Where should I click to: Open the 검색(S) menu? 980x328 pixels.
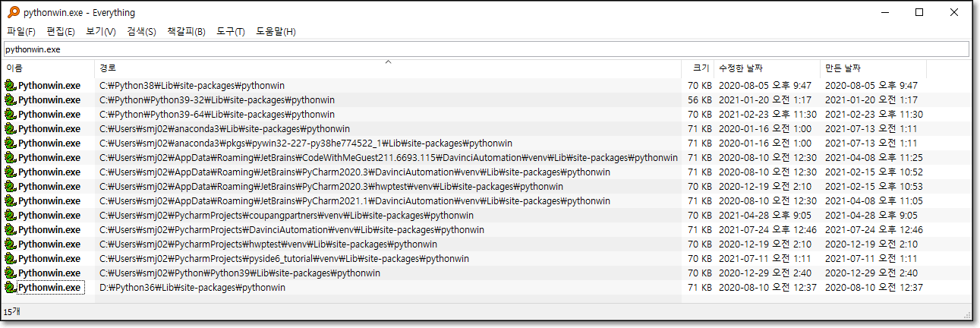click(x=141, y=31)
